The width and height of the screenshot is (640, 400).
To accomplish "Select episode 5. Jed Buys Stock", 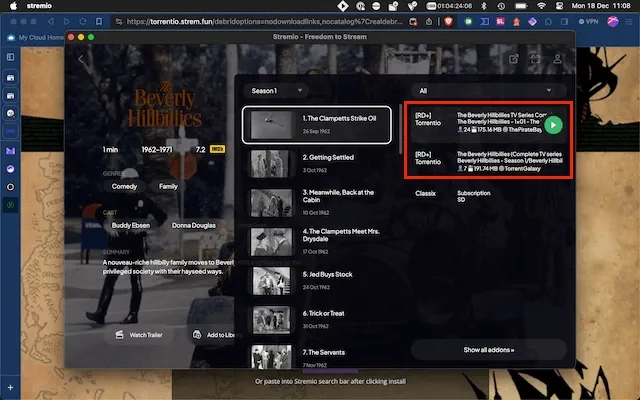I will coord(317,281).
